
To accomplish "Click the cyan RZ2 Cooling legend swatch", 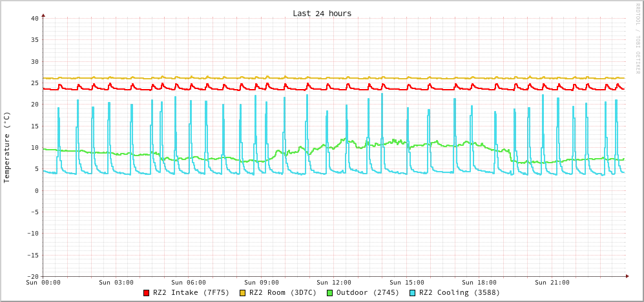I will pos(412,293).
